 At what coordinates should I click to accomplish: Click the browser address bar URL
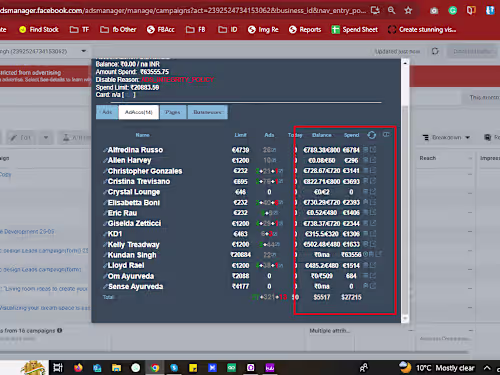point(183,10)
